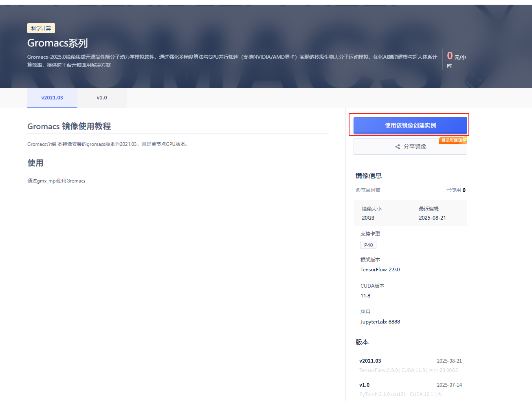Click the TensorFlow:2.9.0 | CUDA:11.8 details line
532x418 pixels.
click(409, 370)
